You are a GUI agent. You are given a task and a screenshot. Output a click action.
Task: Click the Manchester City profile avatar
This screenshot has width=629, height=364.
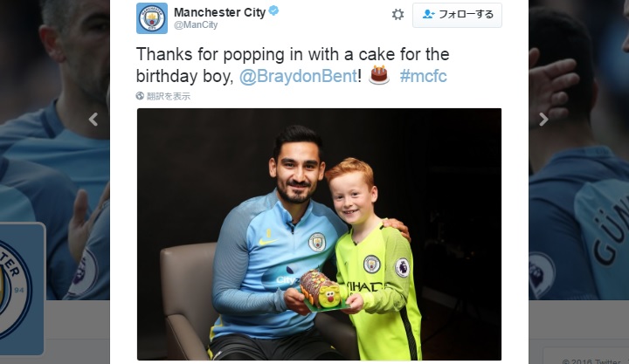coord(152,18)
